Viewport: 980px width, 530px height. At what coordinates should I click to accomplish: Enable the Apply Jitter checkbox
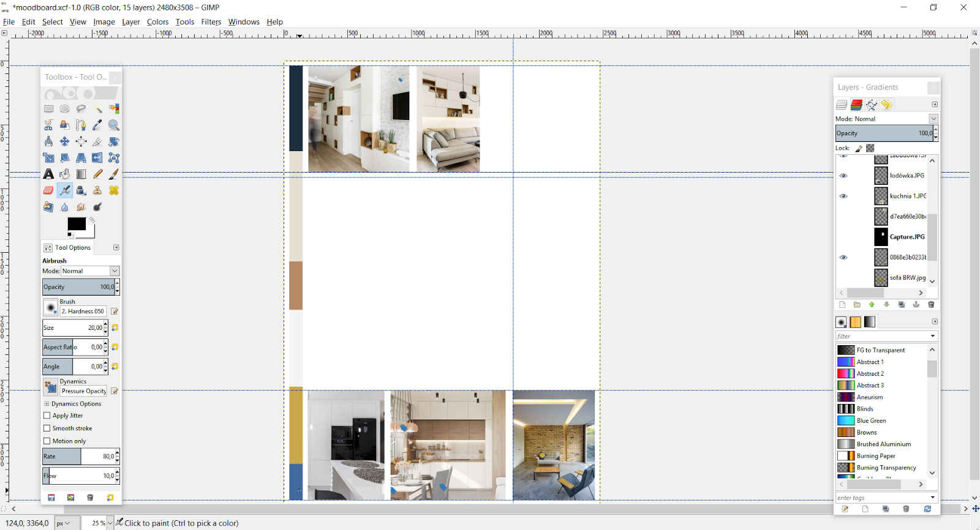47,416
